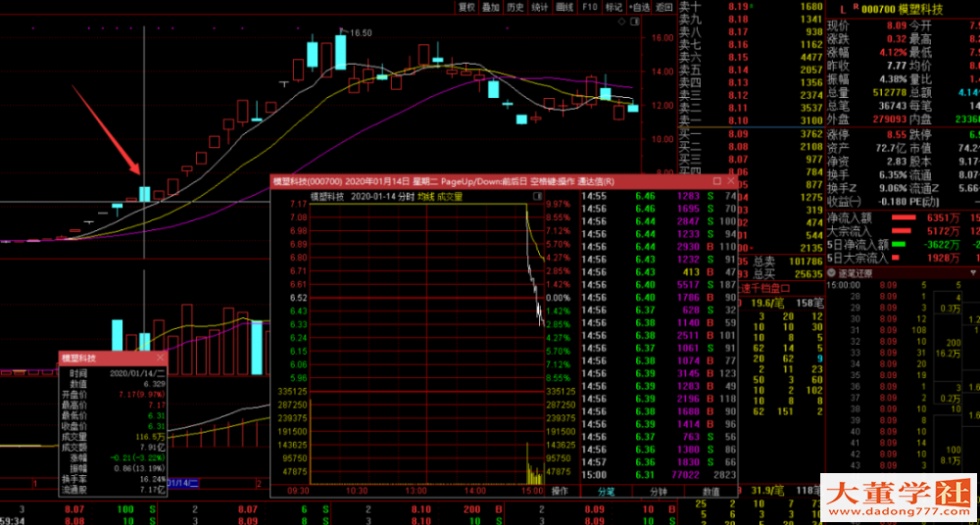Open the 历史 history view
The height and width of the screenshot is (525, 980).
515,7
